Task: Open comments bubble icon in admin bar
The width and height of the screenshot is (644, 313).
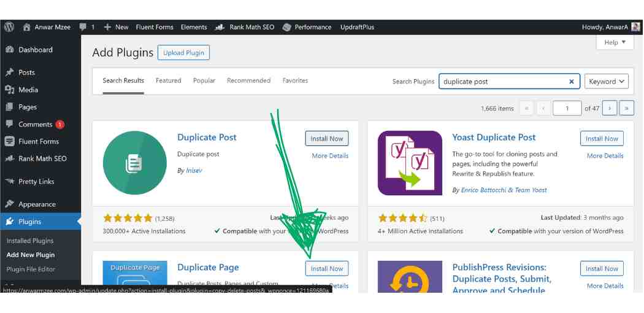Action: coord(83,27)
